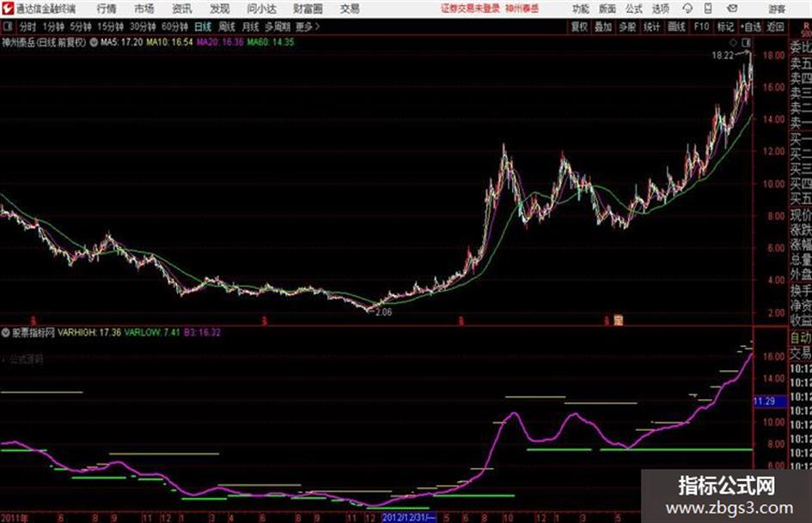The image size is (812, 523).
Task: Switch to the 15分钟 period
Action: (110, 27)
